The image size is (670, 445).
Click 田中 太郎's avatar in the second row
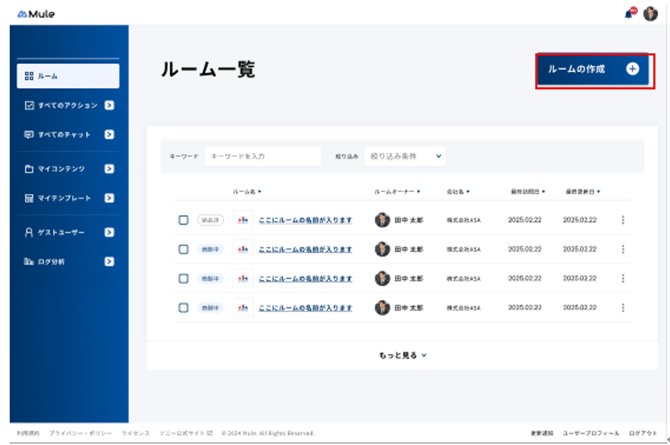(382, 249)
